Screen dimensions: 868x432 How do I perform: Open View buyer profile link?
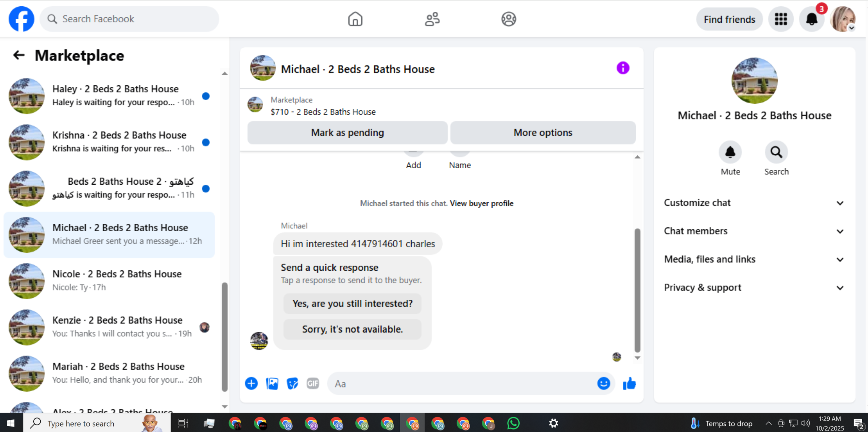481,203
